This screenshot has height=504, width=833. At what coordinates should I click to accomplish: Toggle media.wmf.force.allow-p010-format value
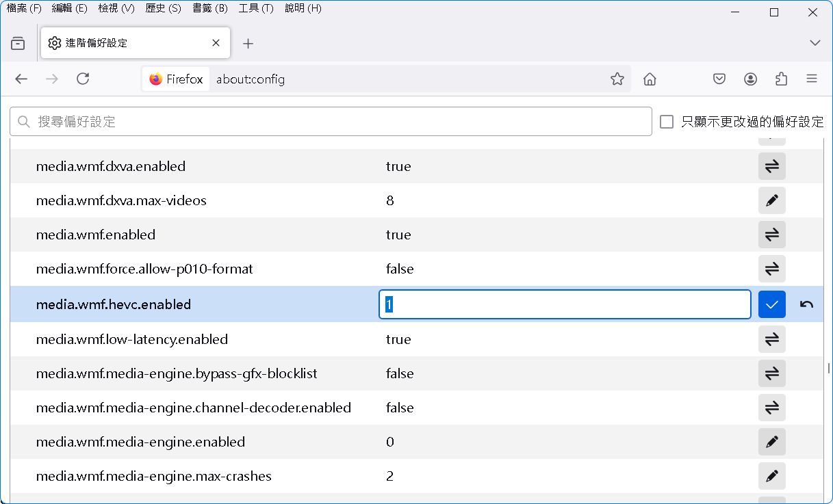pyautogui.click(x=771, y=269)
